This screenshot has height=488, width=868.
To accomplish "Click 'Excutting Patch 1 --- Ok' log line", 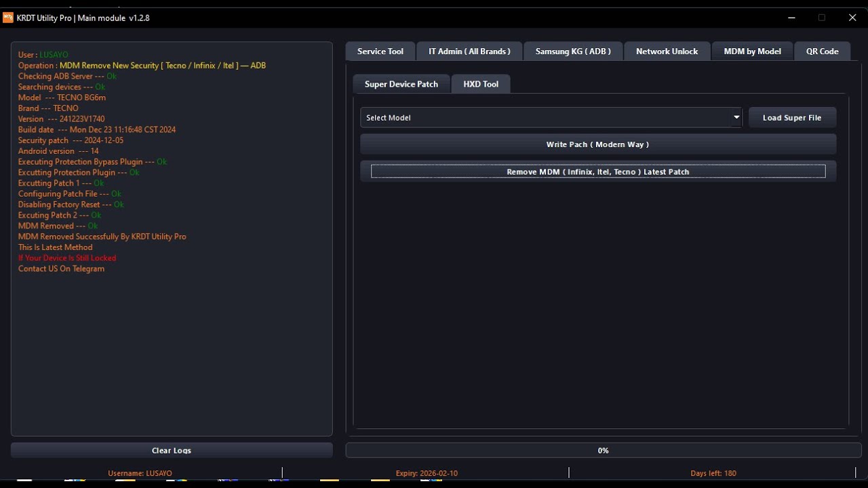I will point(61,183).
